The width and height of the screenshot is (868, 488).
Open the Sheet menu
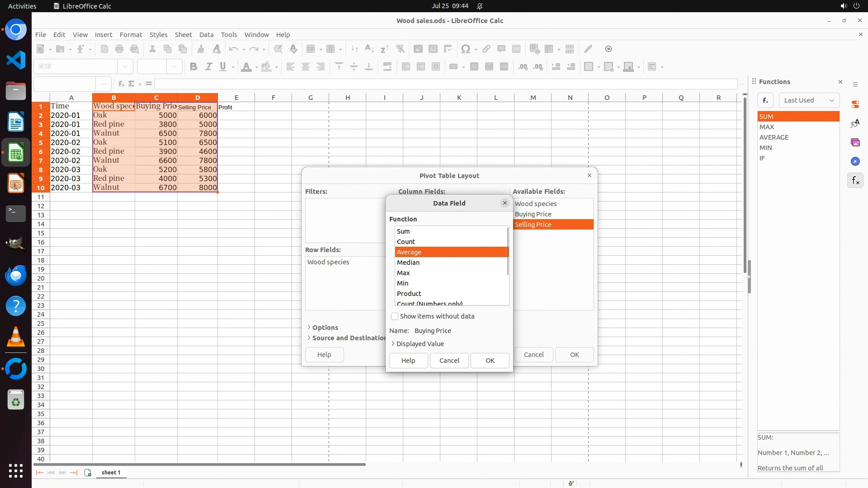(x=183, y=35)
